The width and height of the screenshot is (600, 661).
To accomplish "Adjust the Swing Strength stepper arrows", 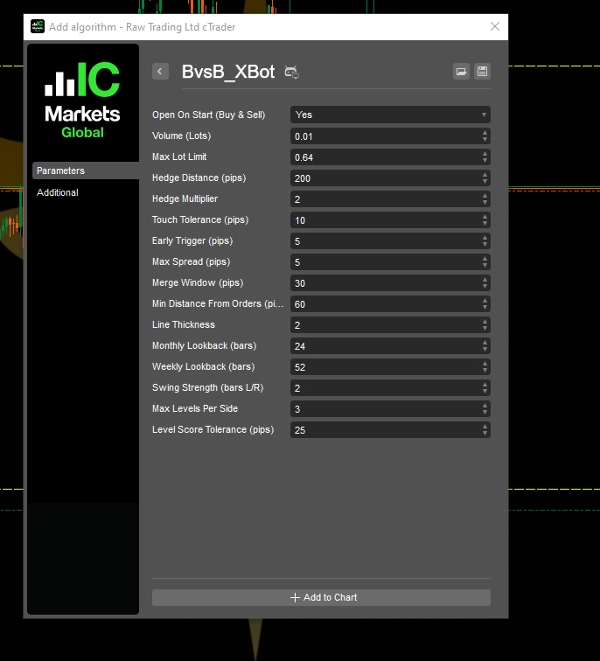I will [x=485, y=388].
